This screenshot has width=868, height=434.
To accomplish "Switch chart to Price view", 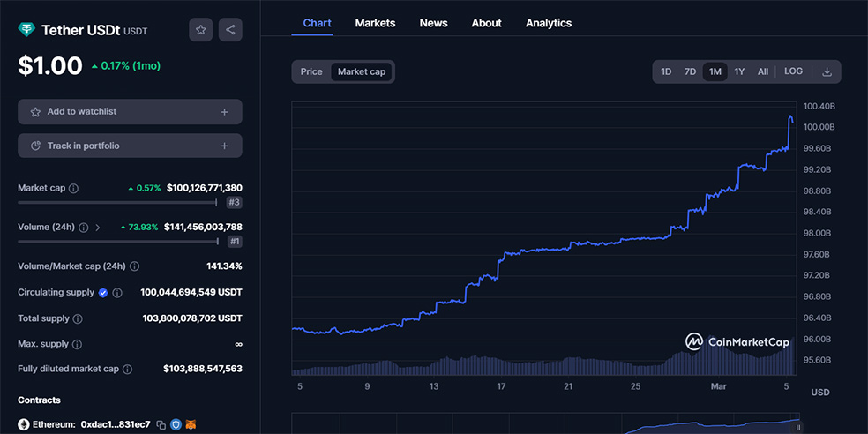I will click(x=311, y=72).
